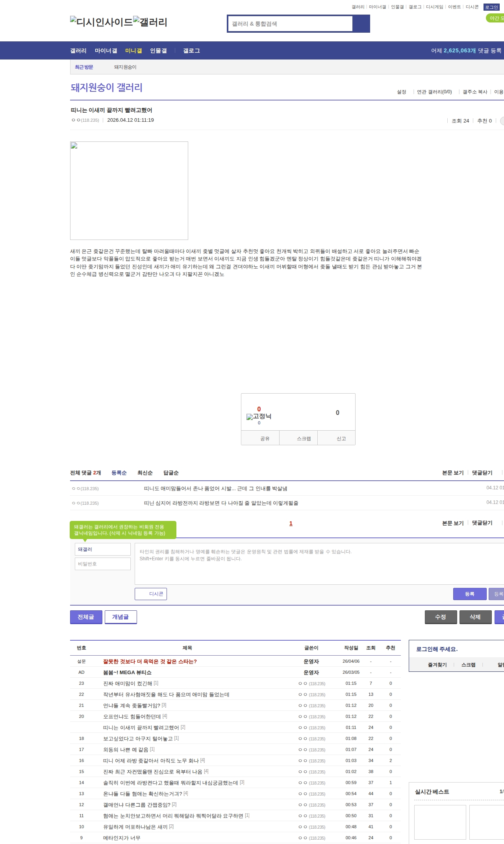Click the 최근방문 label
Viewport: 504px width, 844px height.
84,67
